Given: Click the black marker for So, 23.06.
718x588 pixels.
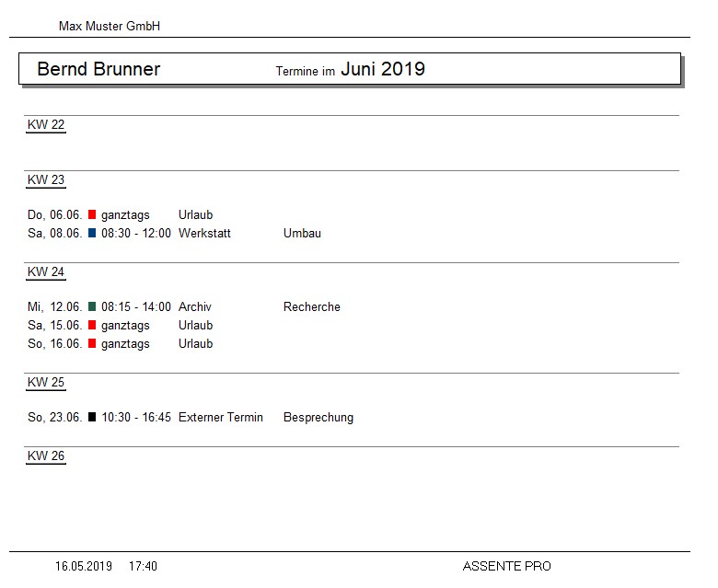Looking at the screenshot, I should 92,417.
